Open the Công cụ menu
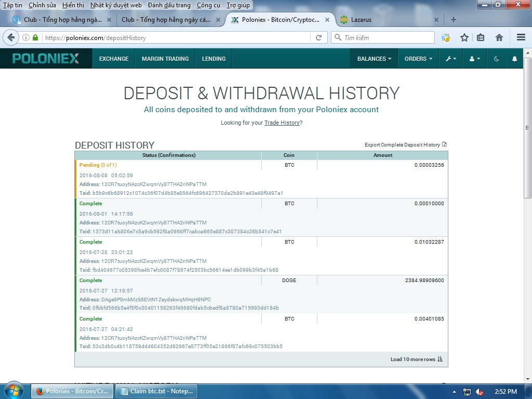Screen dimensions: 532x399 [208, 5]
